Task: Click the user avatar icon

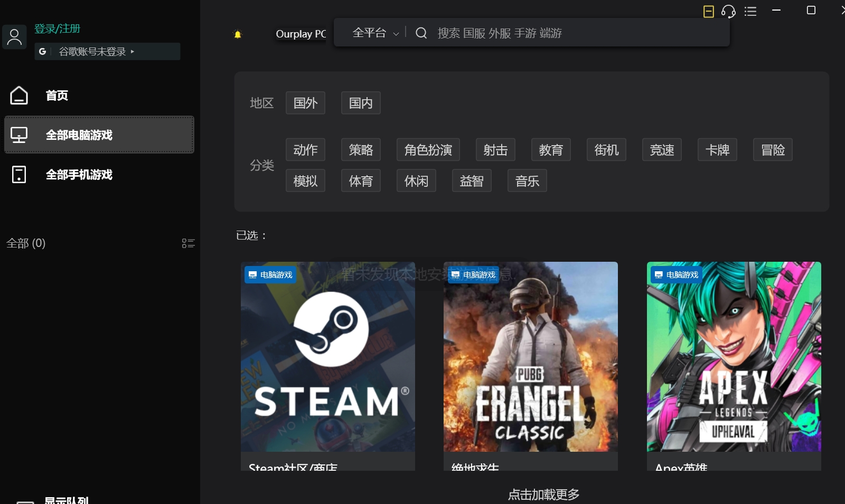Action: tap(14, 37)
